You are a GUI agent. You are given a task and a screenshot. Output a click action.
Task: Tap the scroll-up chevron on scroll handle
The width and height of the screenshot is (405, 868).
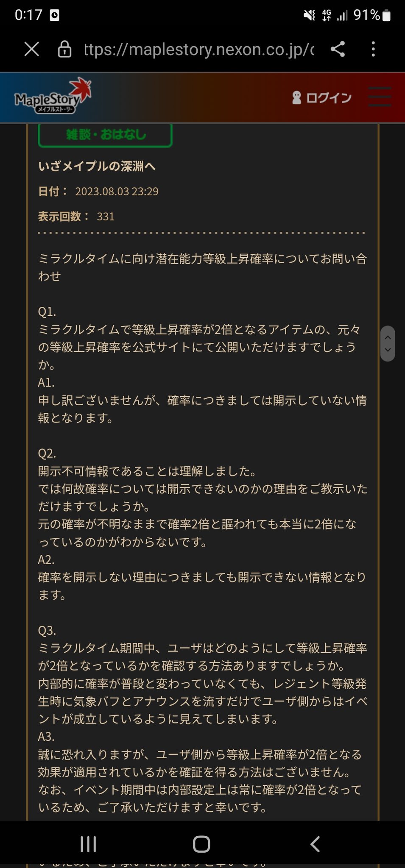[x=388, y=337]
